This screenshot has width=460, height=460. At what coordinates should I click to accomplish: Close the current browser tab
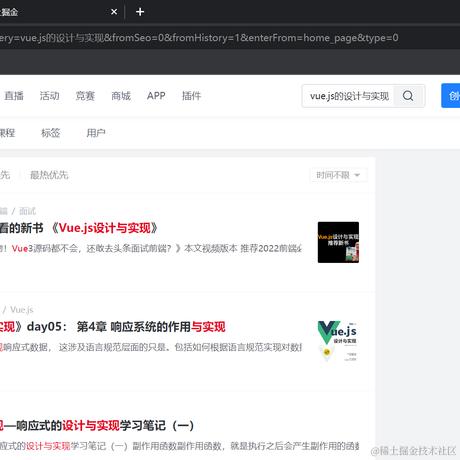(x=114, y=12)
